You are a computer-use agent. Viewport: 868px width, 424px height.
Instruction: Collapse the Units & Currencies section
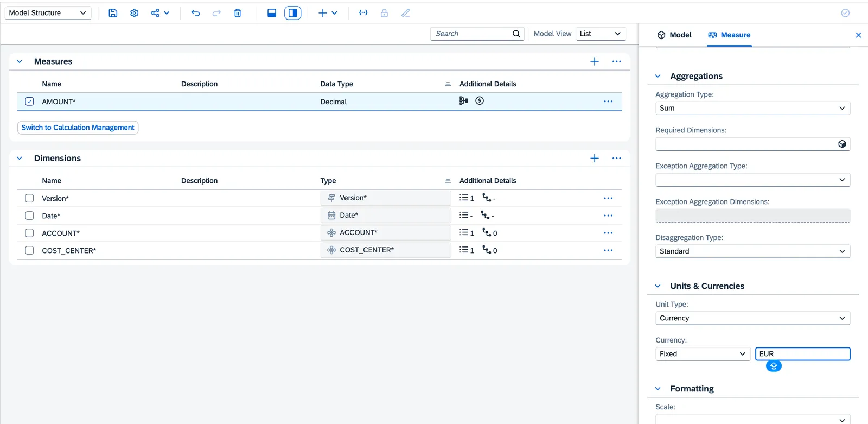click(x=658, y=286)
